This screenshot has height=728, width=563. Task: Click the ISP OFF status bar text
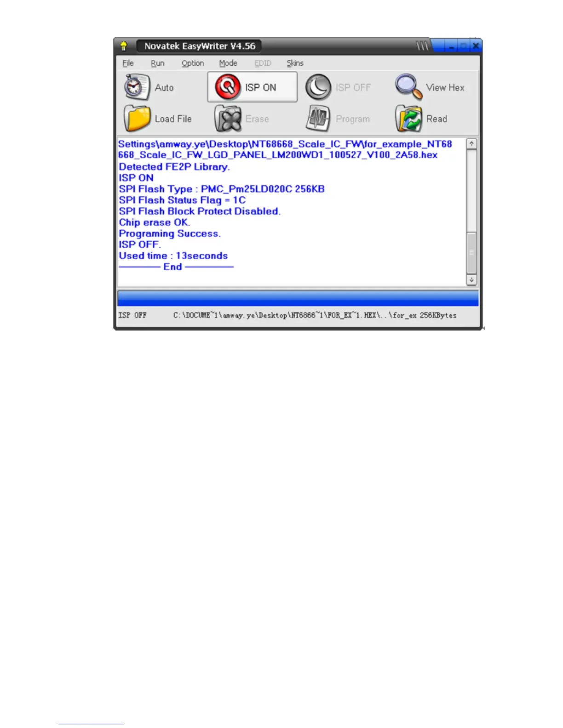(x=132, y=315)
